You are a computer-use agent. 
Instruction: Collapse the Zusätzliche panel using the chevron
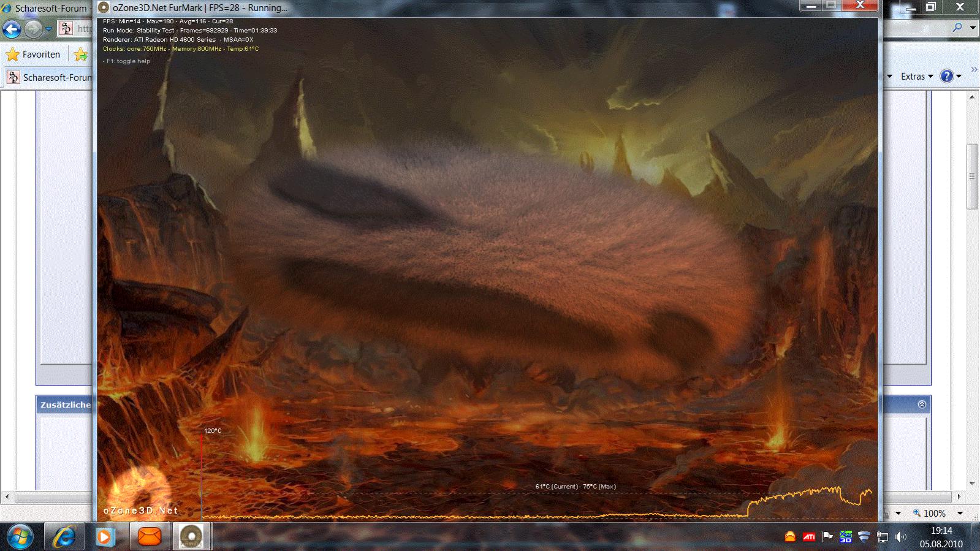tap(922, 405)
